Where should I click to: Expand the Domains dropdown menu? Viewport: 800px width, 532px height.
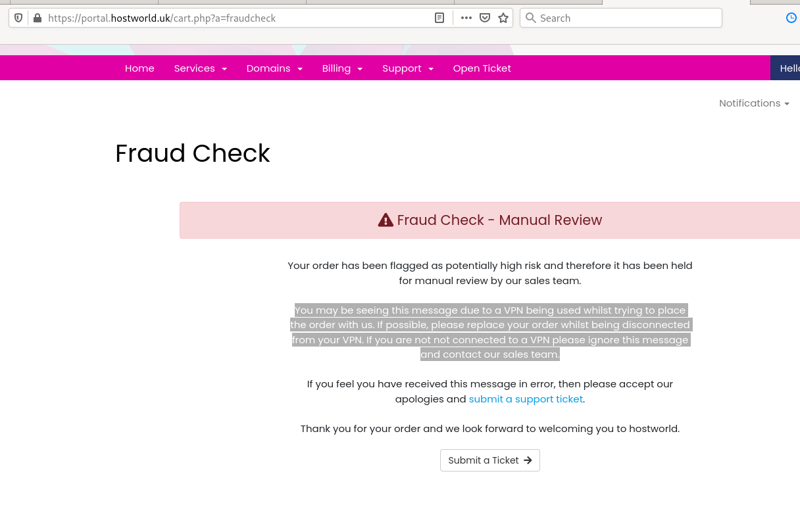(x=275, y=68)
